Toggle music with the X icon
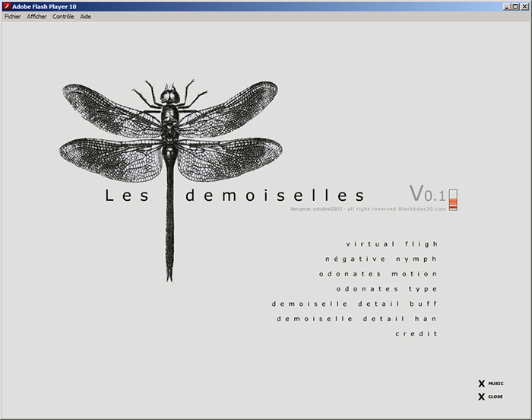 click(481, 383)
